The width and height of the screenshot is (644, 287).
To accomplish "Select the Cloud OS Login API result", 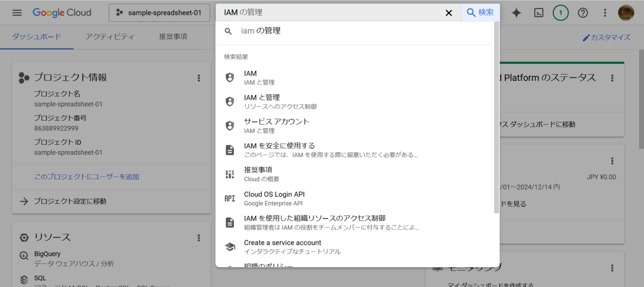I will tap(354, 198).
